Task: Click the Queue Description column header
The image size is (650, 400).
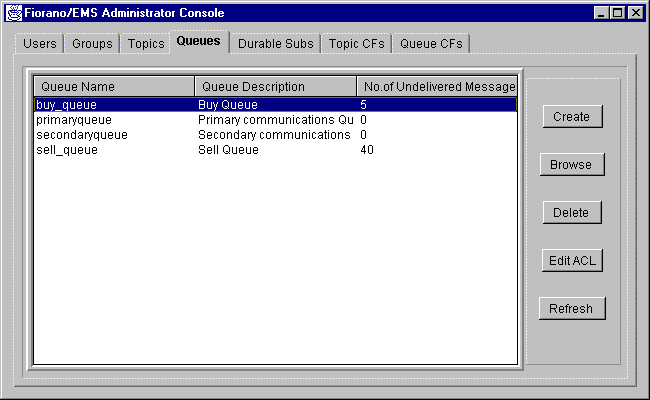Action: tap(275, 87)
